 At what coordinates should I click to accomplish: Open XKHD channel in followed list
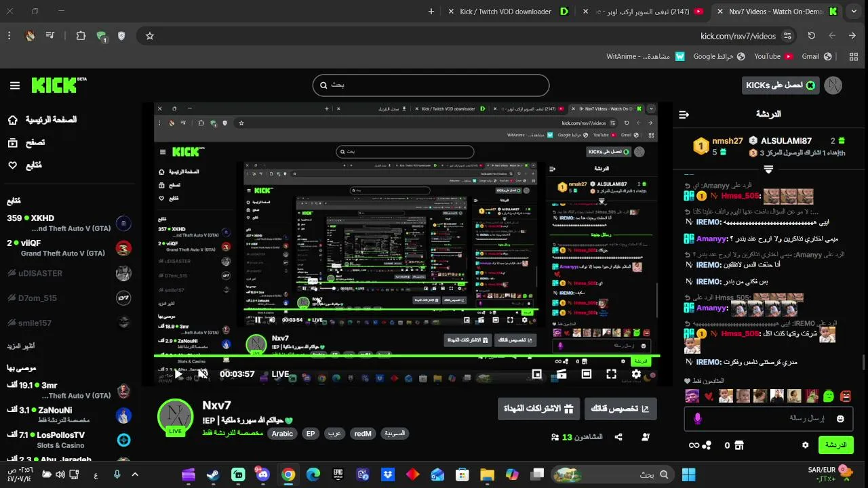68,223
